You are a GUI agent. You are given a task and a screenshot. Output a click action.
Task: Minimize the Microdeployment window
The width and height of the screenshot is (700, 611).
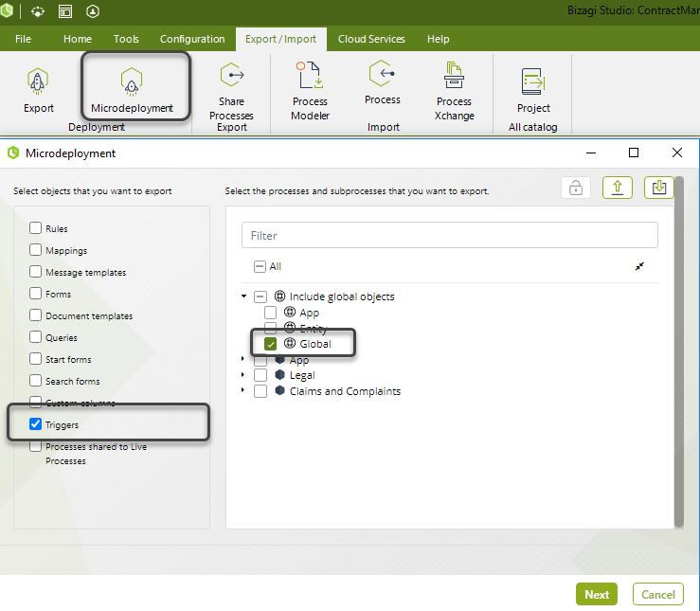coord(591,153)
